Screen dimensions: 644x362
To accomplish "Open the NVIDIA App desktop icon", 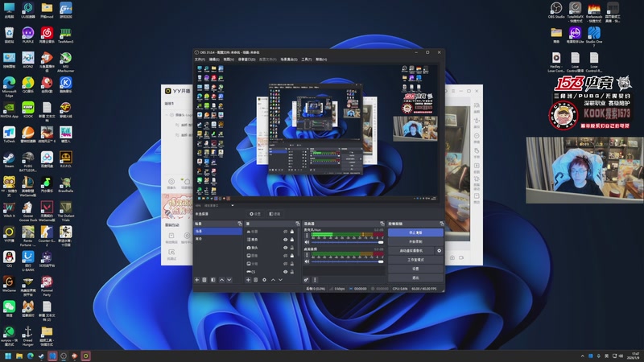I will coord(9,110).
